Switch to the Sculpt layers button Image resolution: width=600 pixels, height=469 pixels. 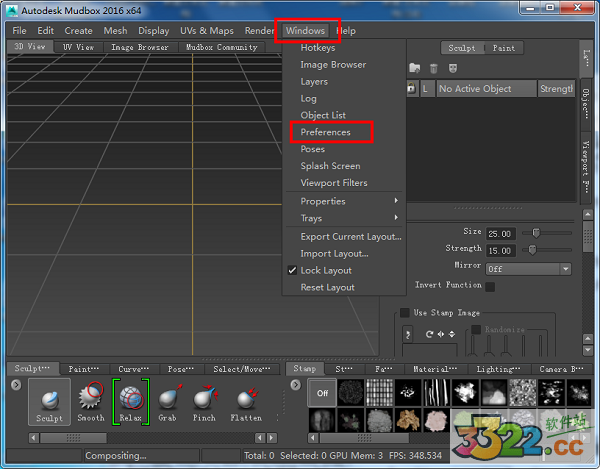[462, 48]
